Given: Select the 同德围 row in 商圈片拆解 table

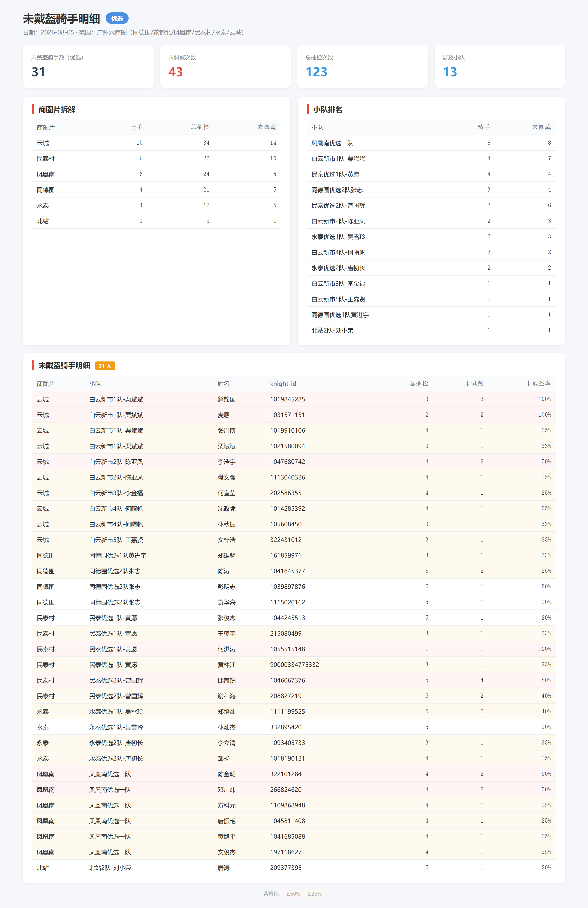Looking at the screenshot, I should click(x=156, y=190).
